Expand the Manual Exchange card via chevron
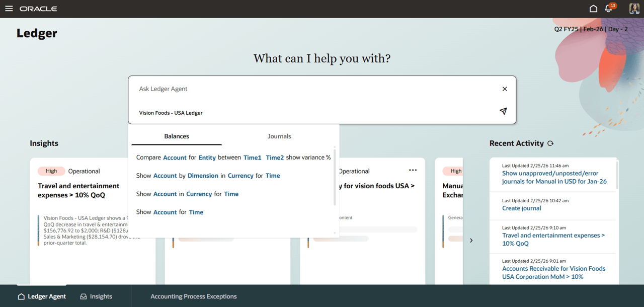The width and height of the screenshot is (644, 307). point(471,241)
